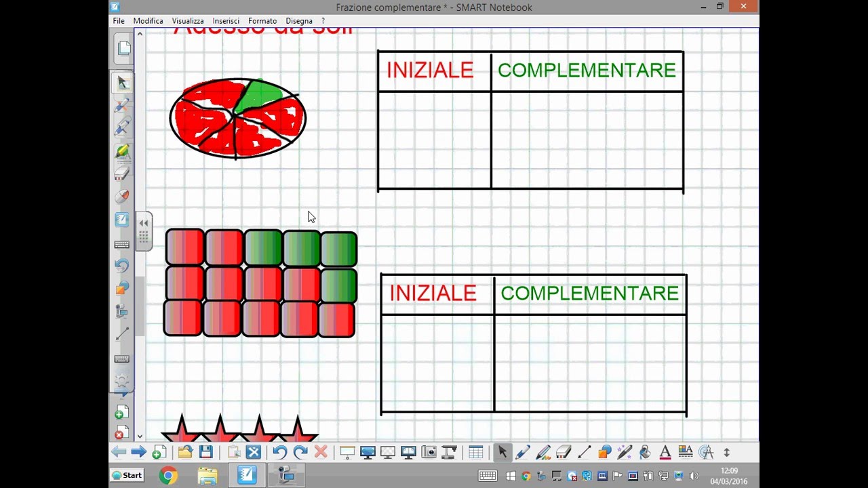Screen dimensions: 868x488
Task: Click the Windows Start button
Action: [127, 475]
